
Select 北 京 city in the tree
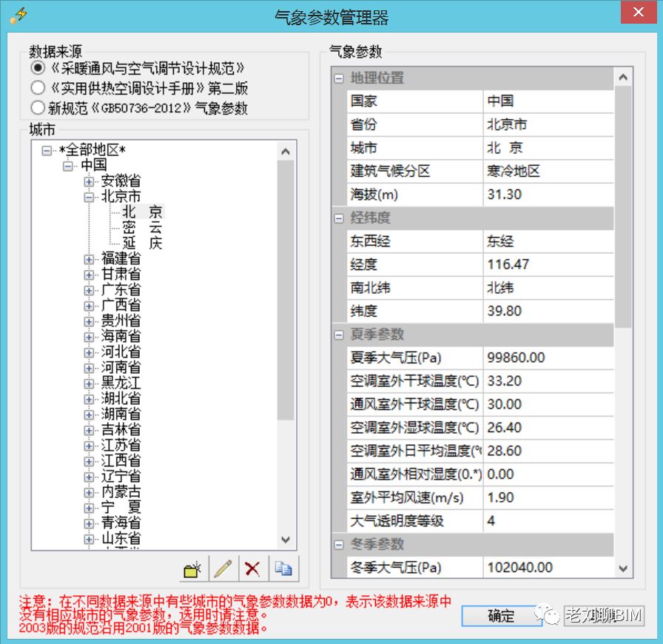(x=143, y=212)
